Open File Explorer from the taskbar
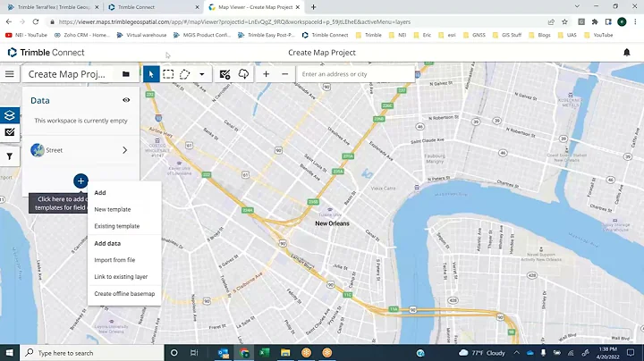This screenshot has height=361, width=644. (285, 353)
